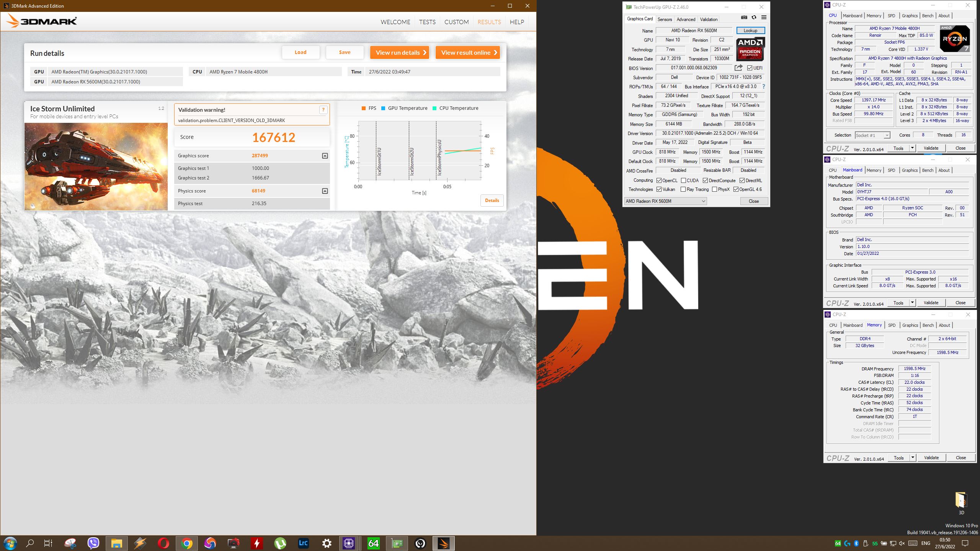Click View run details button

pyautogui.click(x=400, y=52)
